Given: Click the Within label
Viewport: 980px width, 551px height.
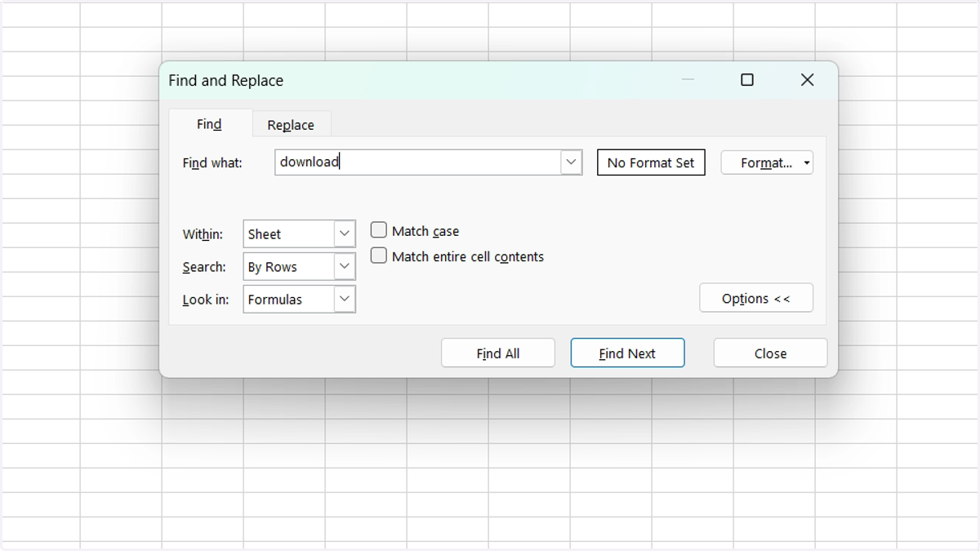Looking at the screenshot, I should [x=203, y=234].
